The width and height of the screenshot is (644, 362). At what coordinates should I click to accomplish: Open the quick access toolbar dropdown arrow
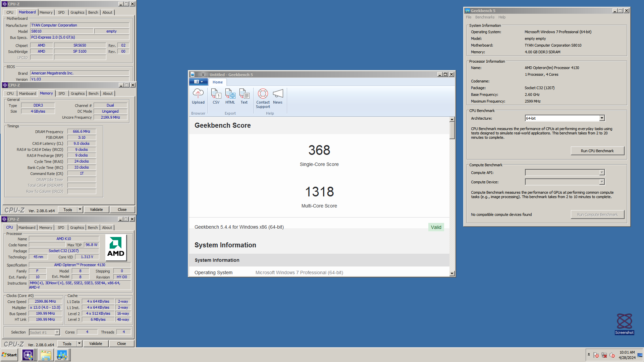point(203,74)
